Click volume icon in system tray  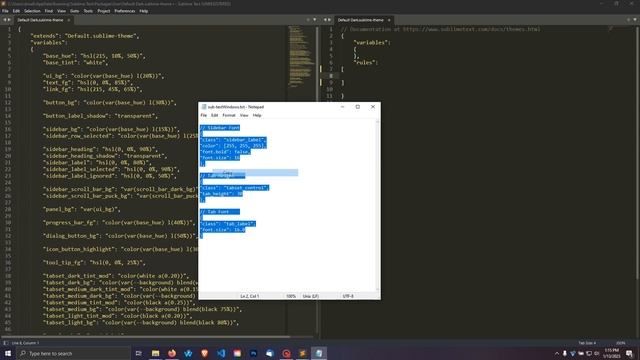tap(596, 353)
